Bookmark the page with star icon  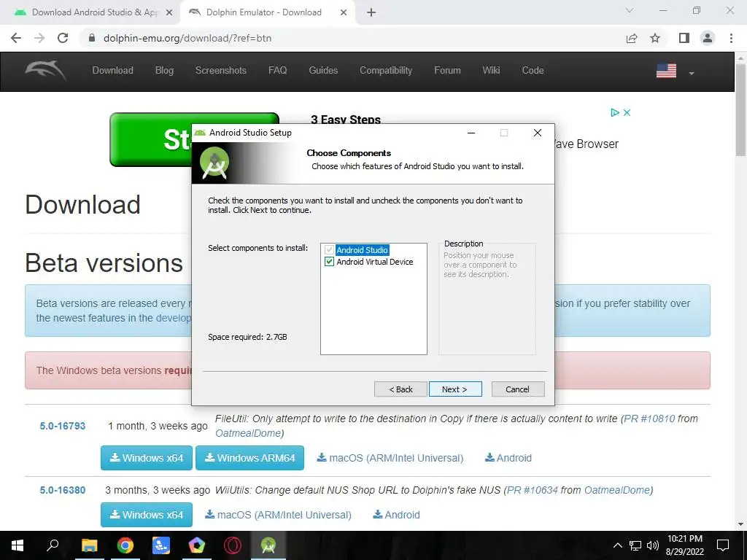click(x=655, y=38)
